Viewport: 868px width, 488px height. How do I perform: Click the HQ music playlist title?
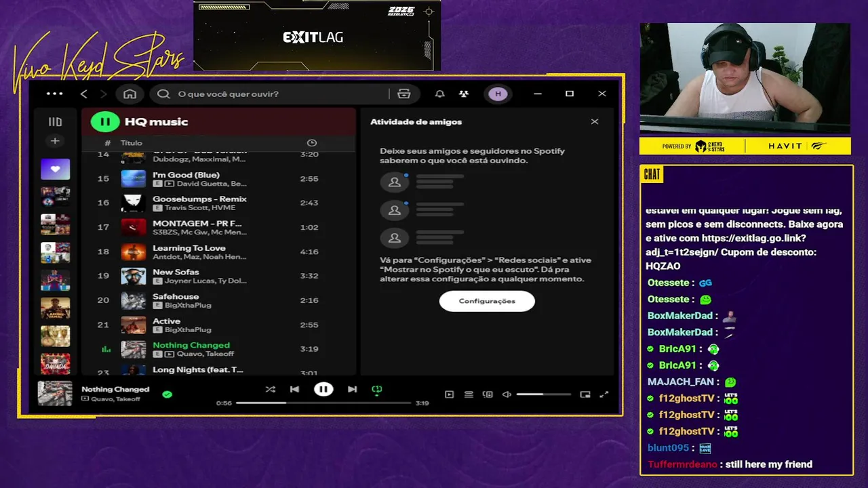[x=156, y=122]
